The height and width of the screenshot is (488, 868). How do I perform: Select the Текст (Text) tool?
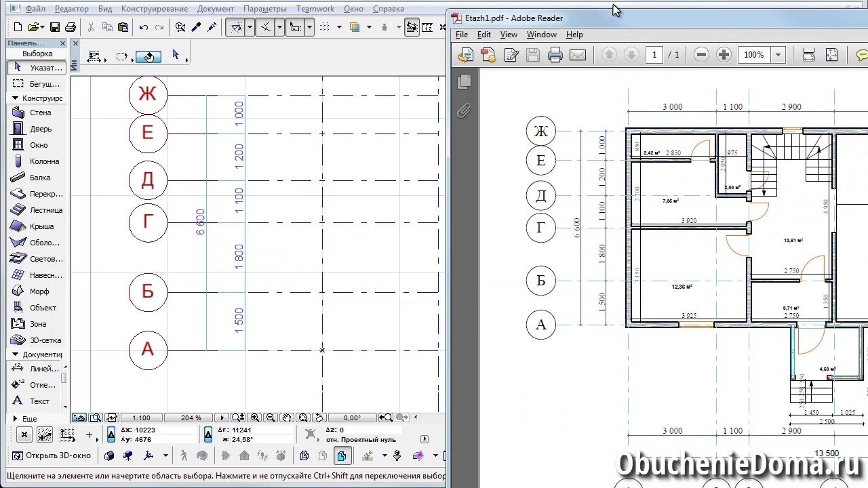pos(34,401)
